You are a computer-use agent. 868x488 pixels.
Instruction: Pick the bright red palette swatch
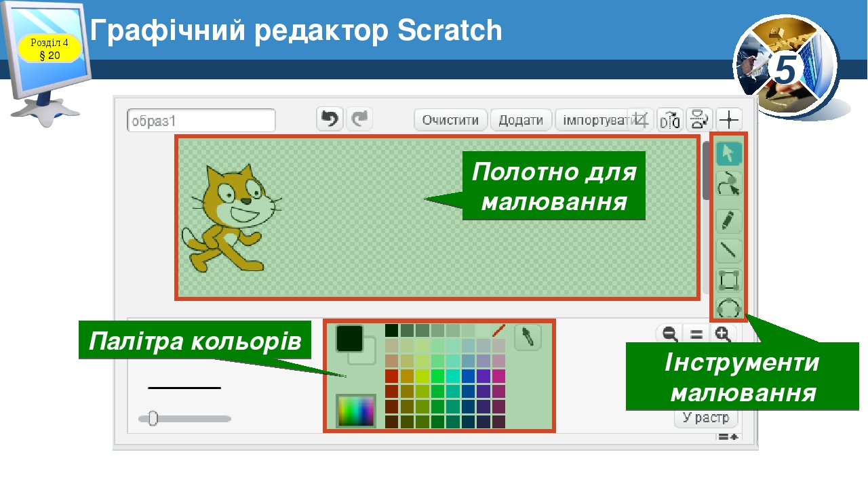point(391,375)
